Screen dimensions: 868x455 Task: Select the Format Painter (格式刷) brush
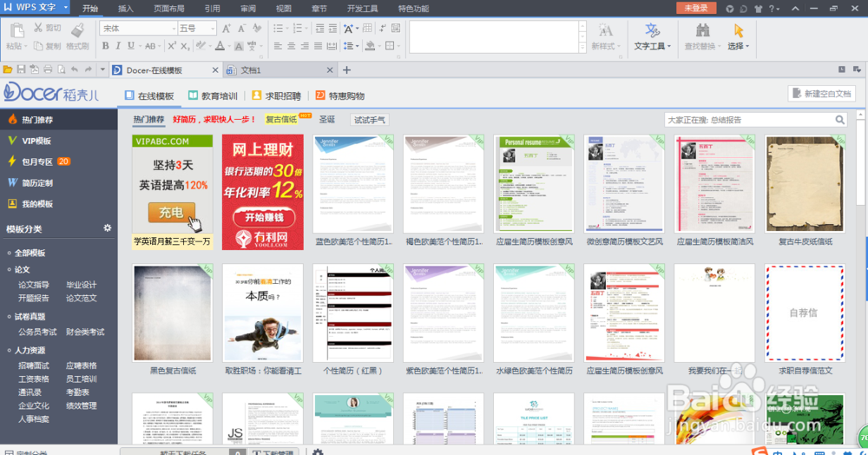tap(77, 30)
